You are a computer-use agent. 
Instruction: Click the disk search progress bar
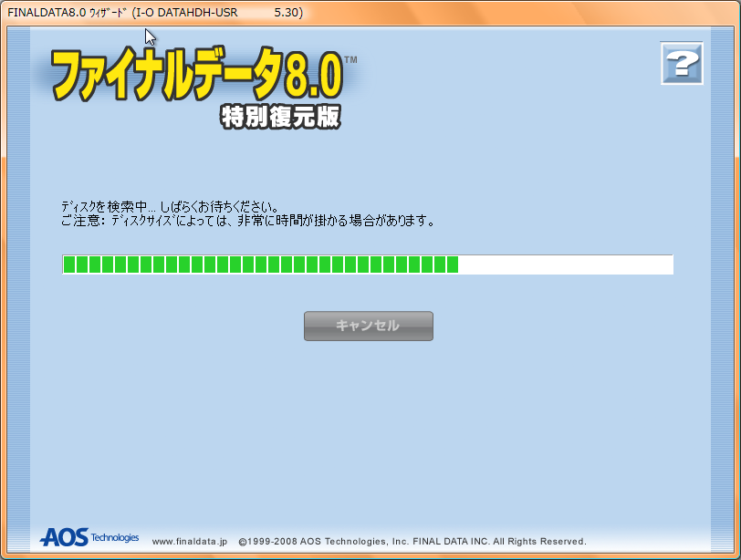point(368,264)
